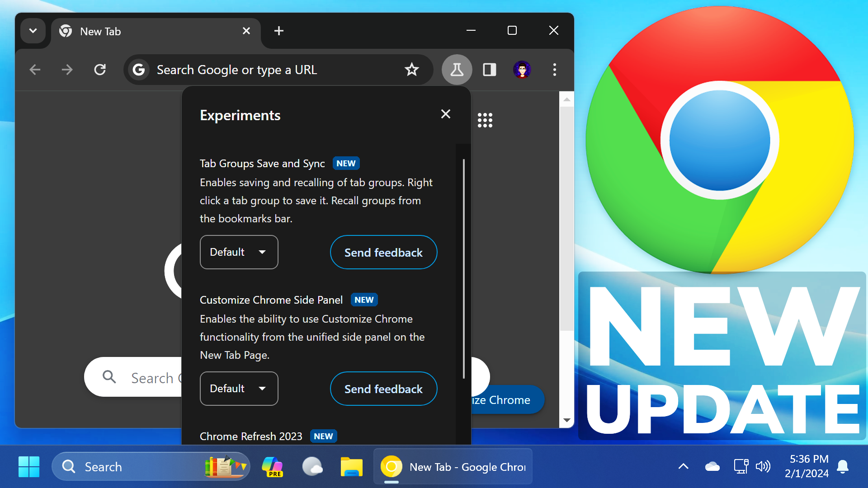Open the tab search chevron
Screen dimensions: 868x488
click(33, 31)
